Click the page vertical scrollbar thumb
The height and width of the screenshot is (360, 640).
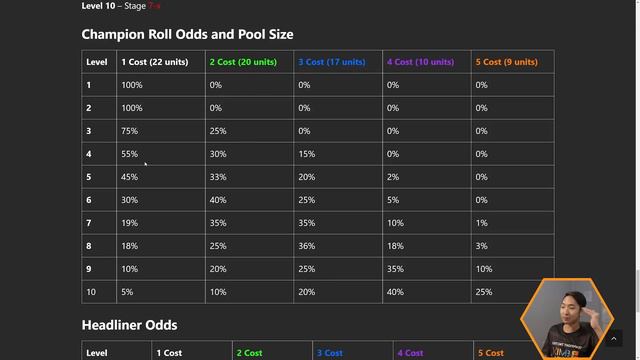point(637,291)
